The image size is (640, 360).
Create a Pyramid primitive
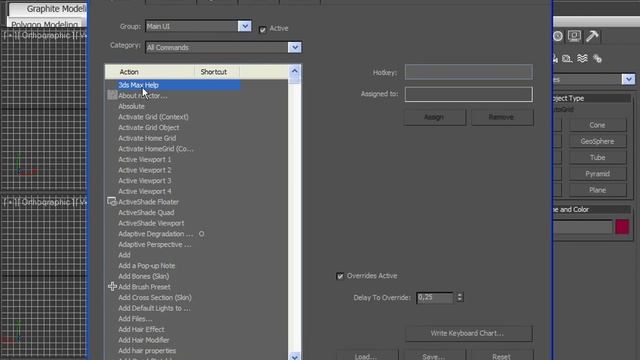coord(598,174)
